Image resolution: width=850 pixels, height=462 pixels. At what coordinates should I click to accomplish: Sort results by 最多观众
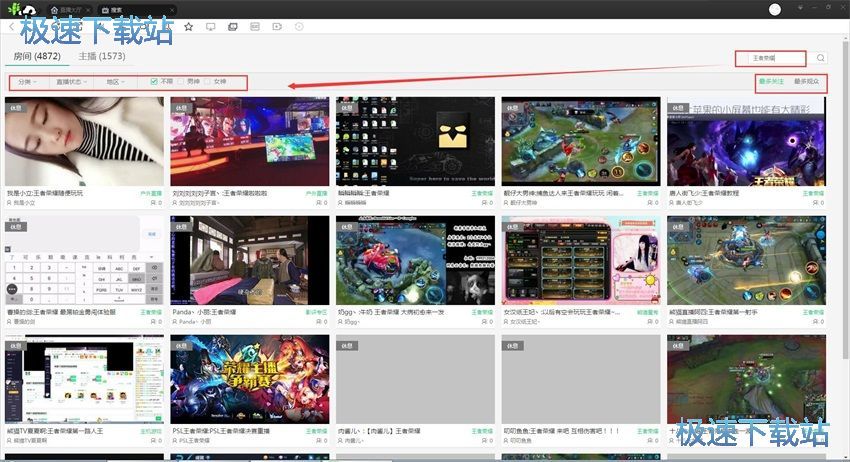pos(807,81)
